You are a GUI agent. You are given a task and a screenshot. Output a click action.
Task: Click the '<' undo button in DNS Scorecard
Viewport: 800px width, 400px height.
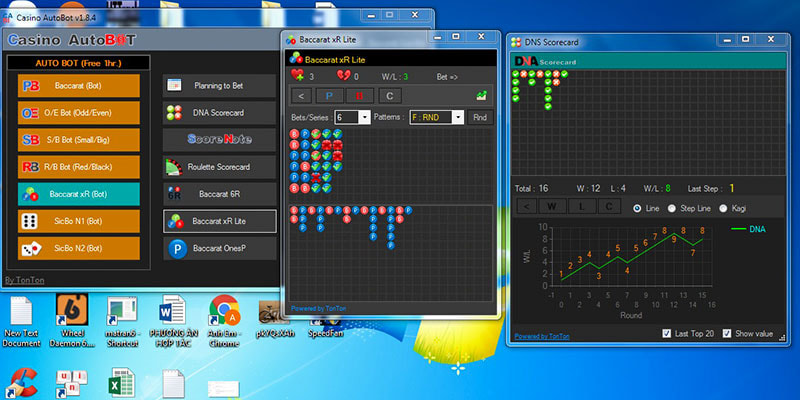tap(526, 206)
